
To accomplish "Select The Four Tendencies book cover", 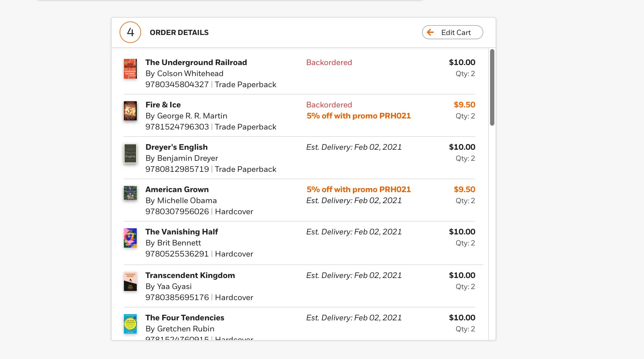I will point(130,324).
